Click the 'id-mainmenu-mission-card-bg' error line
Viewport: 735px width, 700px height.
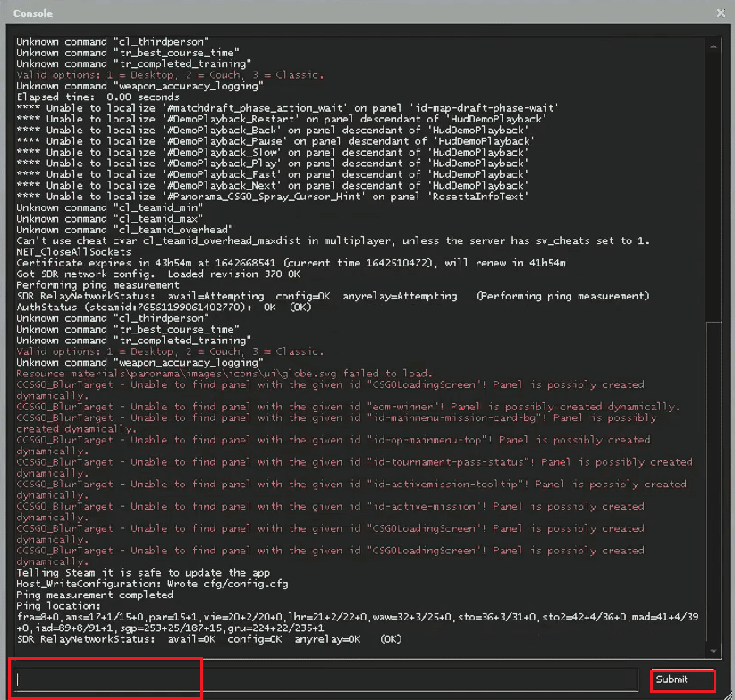coord(336,424)
